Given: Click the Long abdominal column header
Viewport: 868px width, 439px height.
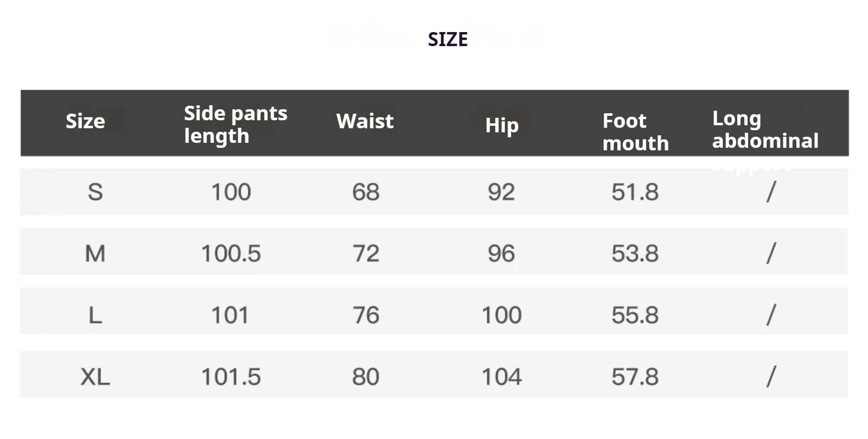Looking at the screenshot, I should (x=765, y=129).
